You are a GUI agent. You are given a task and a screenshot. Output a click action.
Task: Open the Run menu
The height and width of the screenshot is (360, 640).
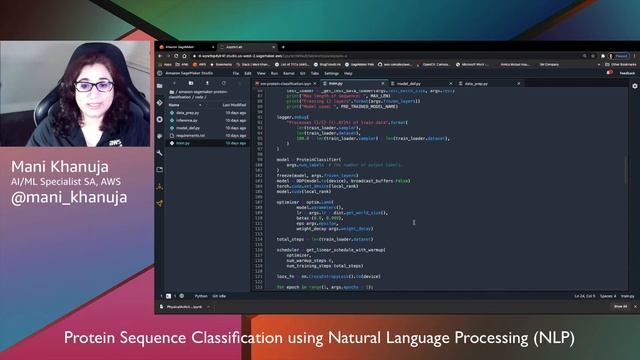click(274, 73)
